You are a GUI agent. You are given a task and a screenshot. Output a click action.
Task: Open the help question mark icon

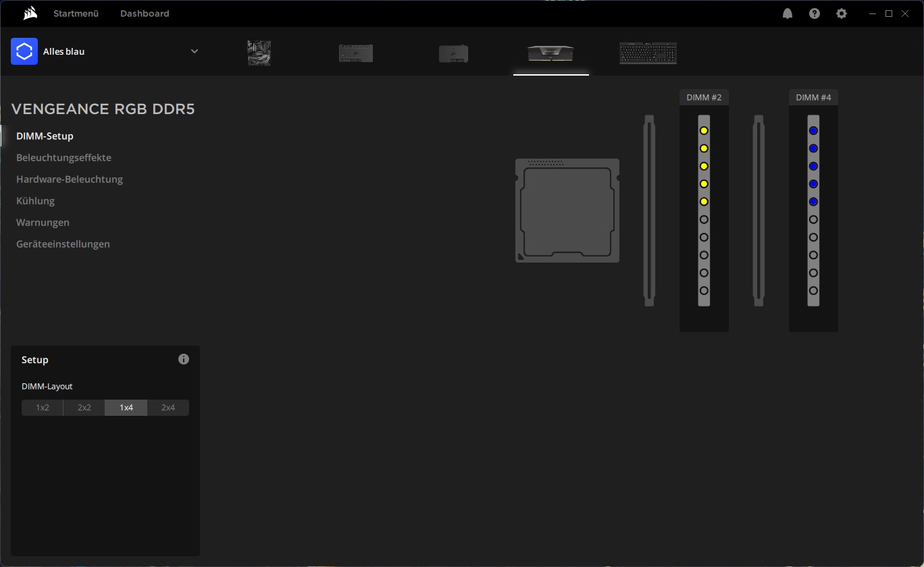click(815, 13)
